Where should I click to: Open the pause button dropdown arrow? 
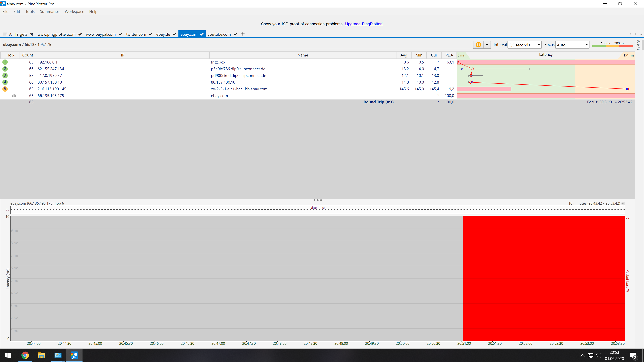tap(487, 45)
